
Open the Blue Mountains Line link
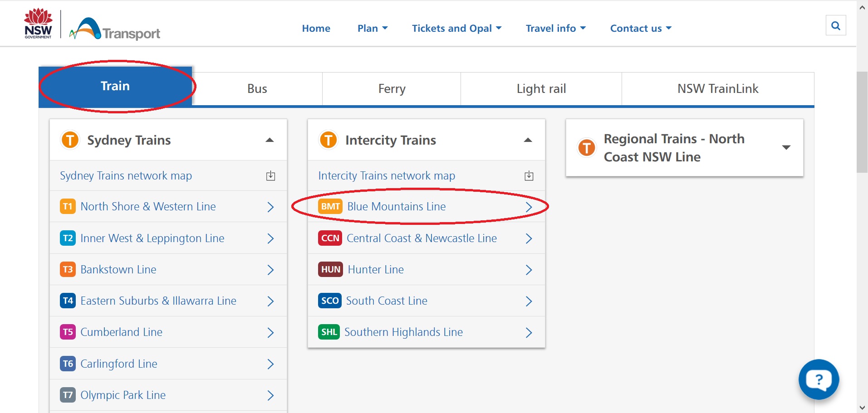[x=396, y=207]
